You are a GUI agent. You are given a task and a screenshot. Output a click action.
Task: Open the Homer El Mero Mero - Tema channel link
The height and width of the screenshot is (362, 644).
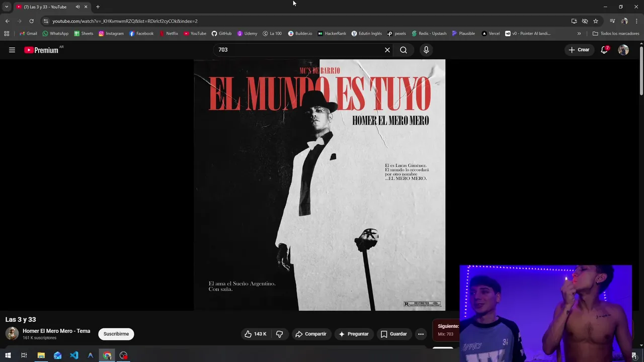[x=56, y=331]
